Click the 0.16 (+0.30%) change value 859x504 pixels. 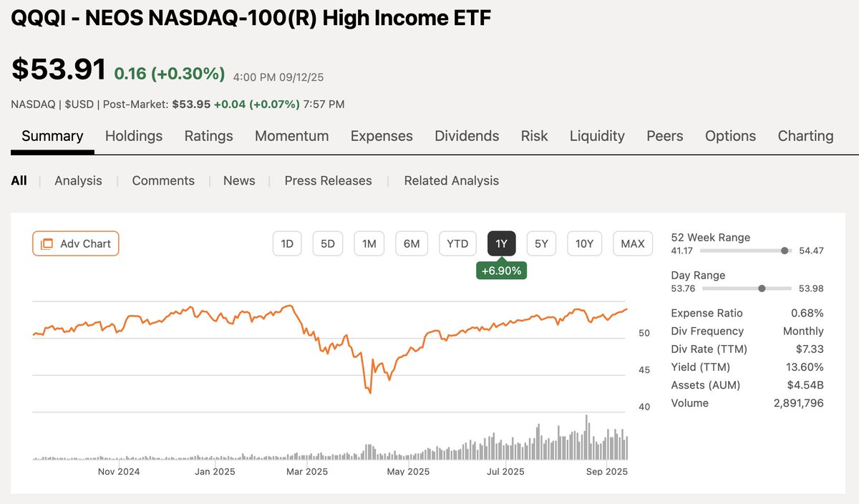click(170, 74)
